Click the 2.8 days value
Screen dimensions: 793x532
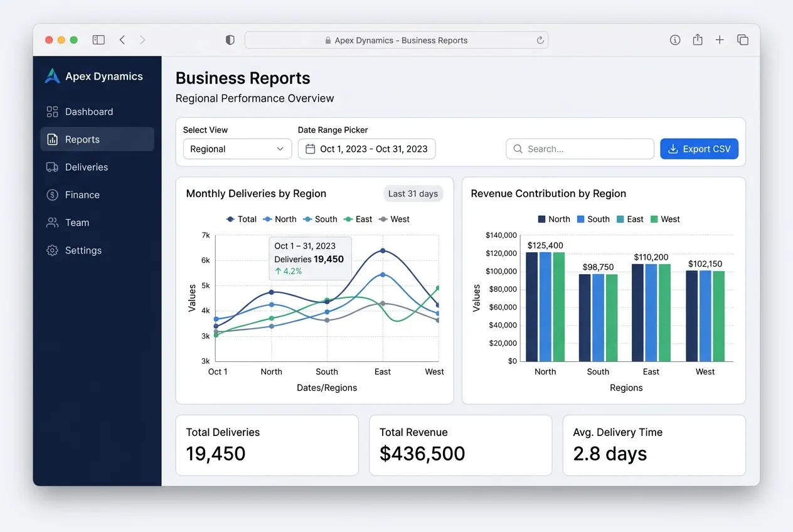coord(610,454)
